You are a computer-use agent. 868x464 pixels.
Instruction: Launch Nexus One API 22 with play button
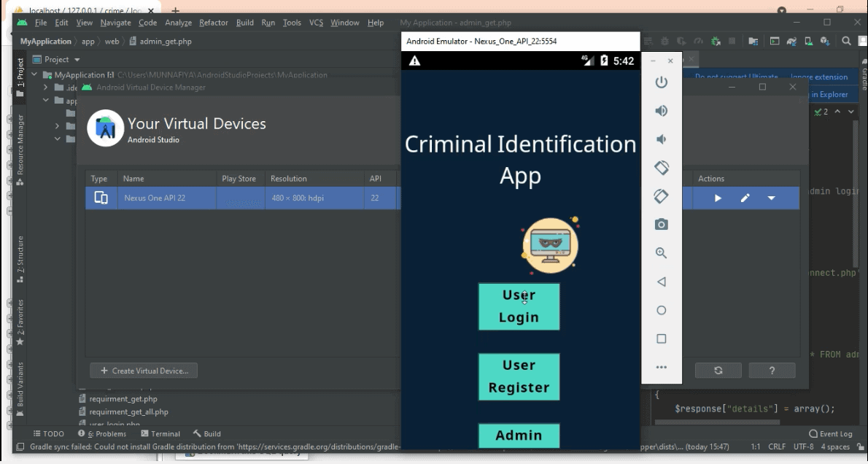[x=718, y=198]
